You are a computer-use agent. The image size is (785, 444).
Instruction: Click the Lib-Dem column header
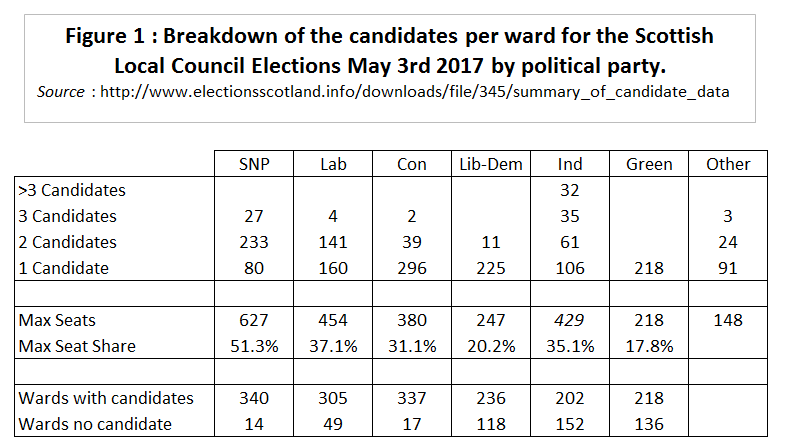point(490,164)
